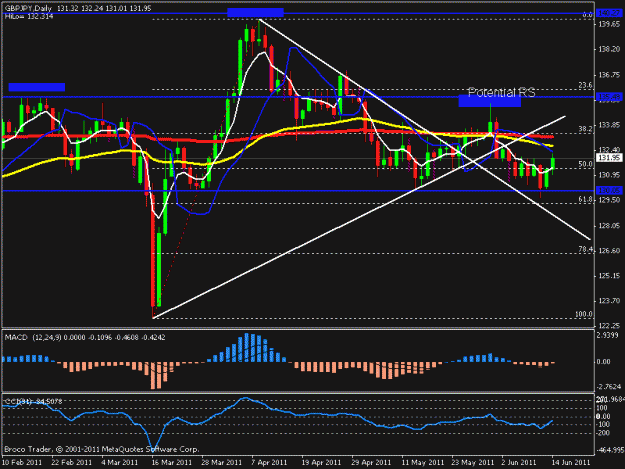
Task: Click the blue 140.27 price level tag
Action: [609, 14]
